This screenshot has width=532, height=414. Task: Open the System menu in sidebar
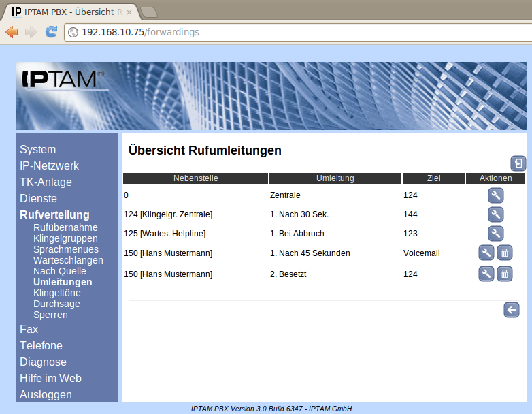coord(38,149)
